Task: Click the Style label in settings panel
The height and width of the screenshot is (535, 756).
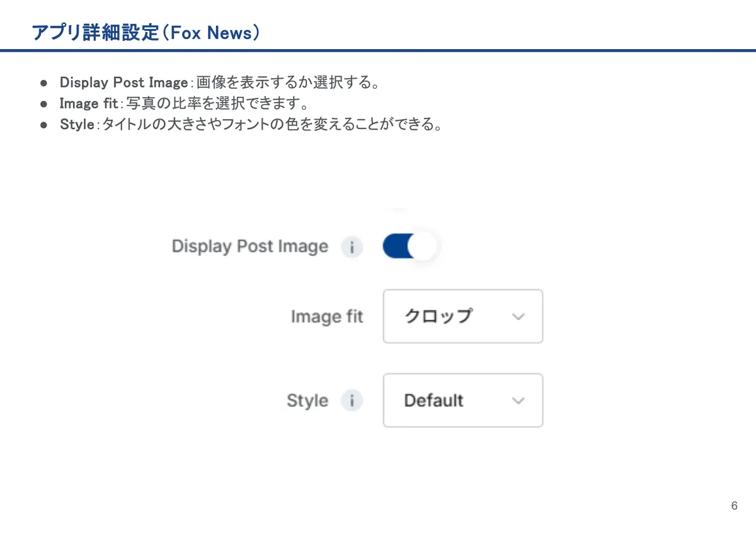Action: [307, 401]
